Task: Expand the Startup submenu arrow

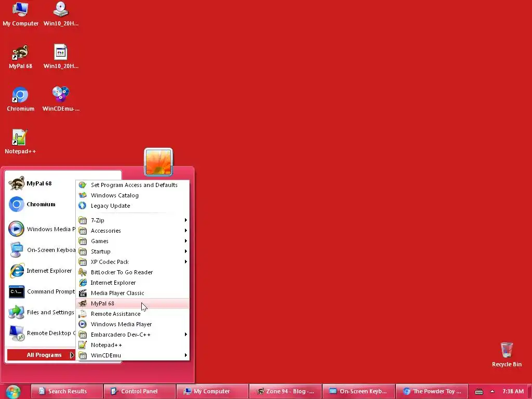Action: tap(186, 251)
